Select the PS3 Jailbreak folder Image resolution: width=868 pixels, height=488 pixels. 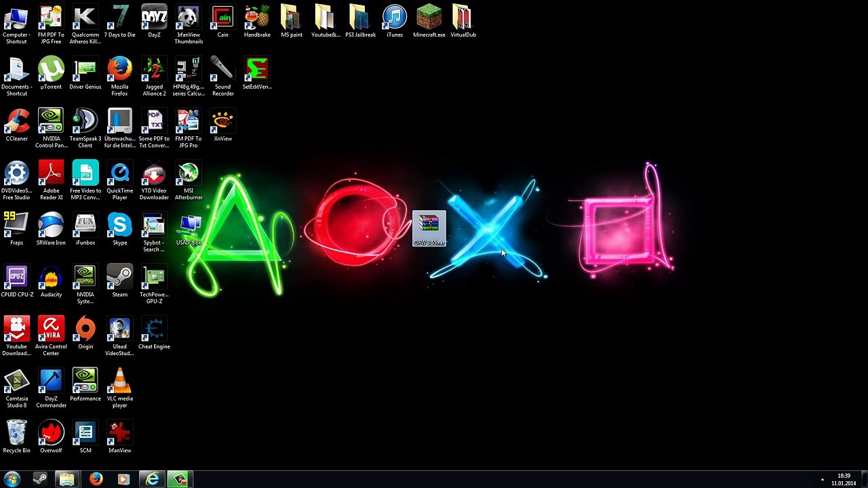pos(360,21)
